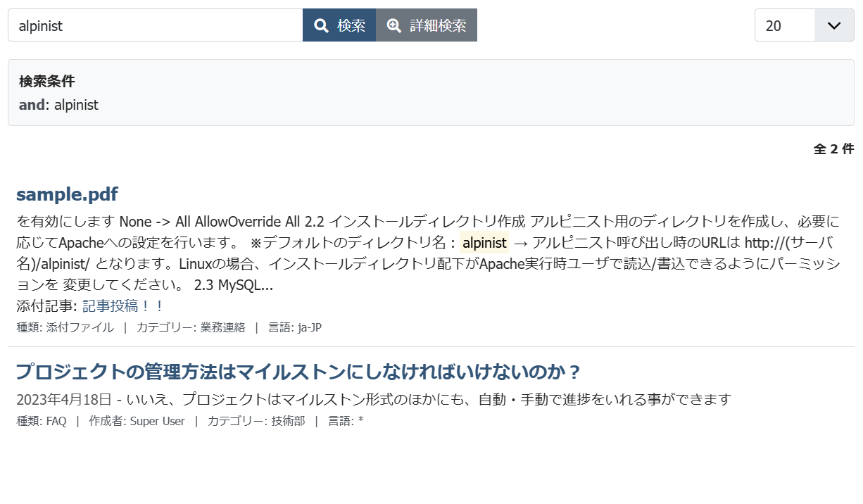Click the highlighted "alpinist" keyword in snippet
Screen dimensions: 863x504
[484, 243]
